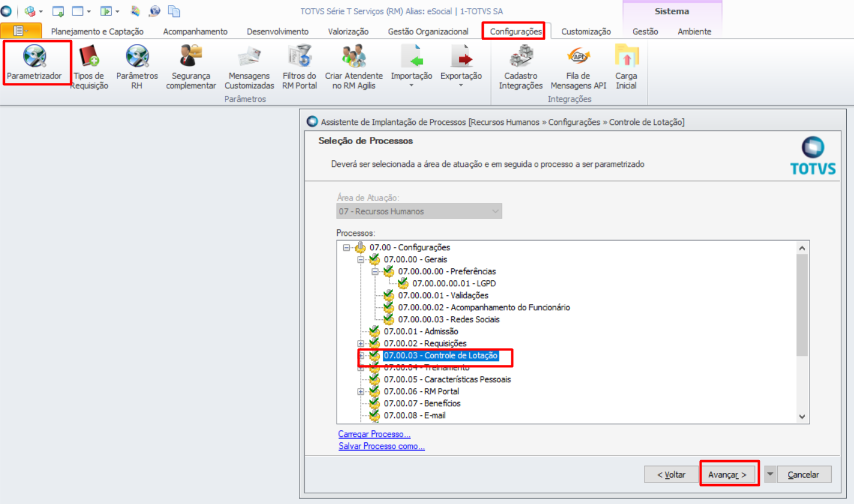Viewport: 854px width, 504px height.
Task: Select 07.00.00.02 - Acompanhamento do Funcionário
Action: coord(484,307)
